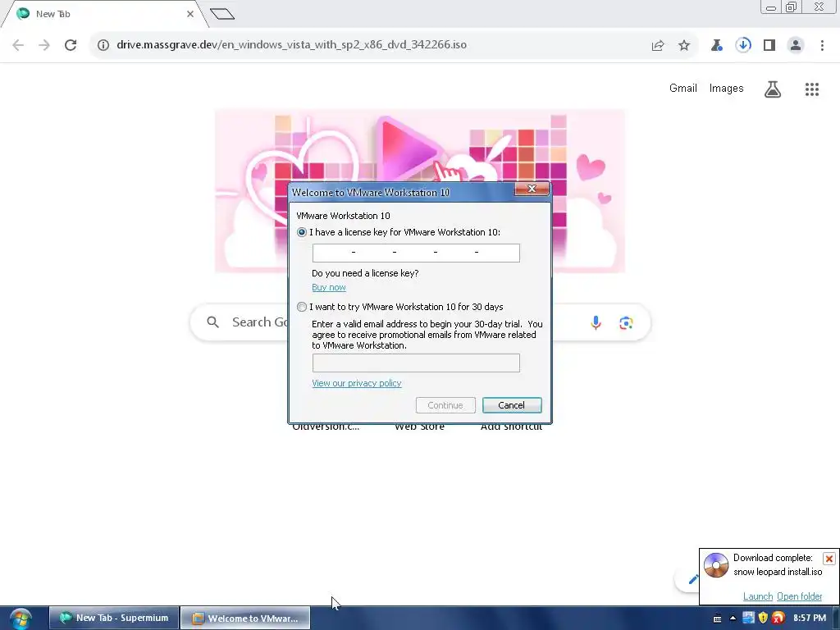Share this page from the address bar
Viewport: 840px width, 630px height.
658,45
